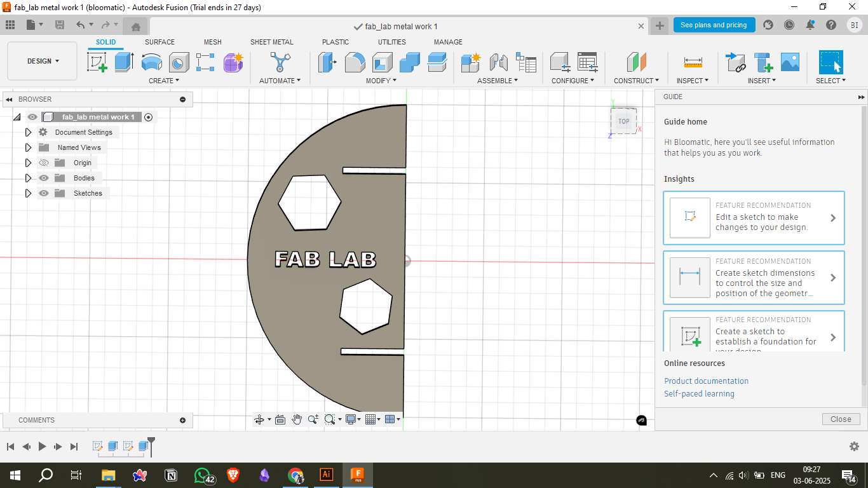Open the DESIGN workspace dropdown

pos(43,61)
